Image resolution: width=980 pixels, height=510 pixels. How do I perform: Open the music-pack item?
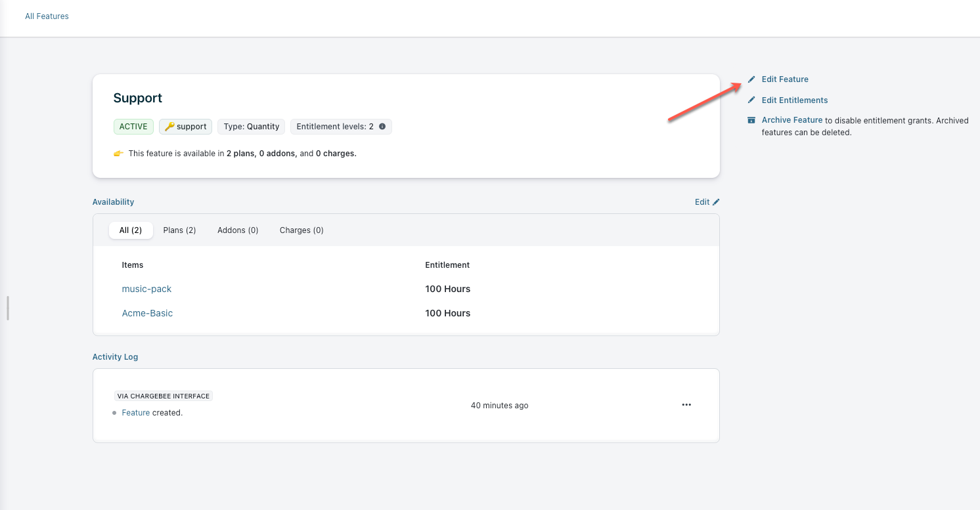[x=146, y=289]
